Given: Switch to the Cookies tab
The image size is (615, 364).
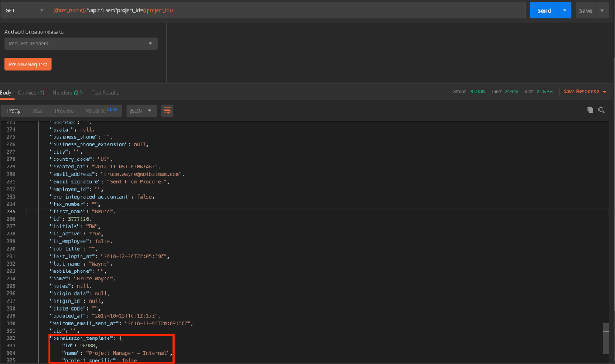Looking at the screenshot, I should 31,93.
